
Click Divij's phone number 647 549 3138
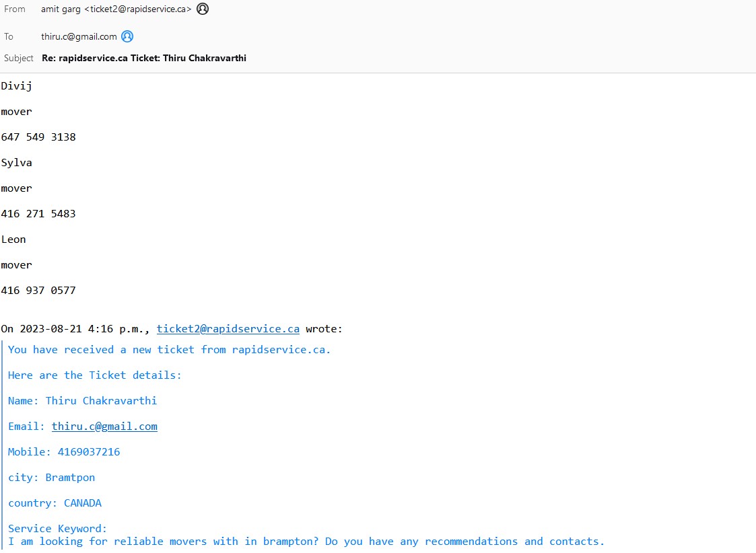[38, 137]
